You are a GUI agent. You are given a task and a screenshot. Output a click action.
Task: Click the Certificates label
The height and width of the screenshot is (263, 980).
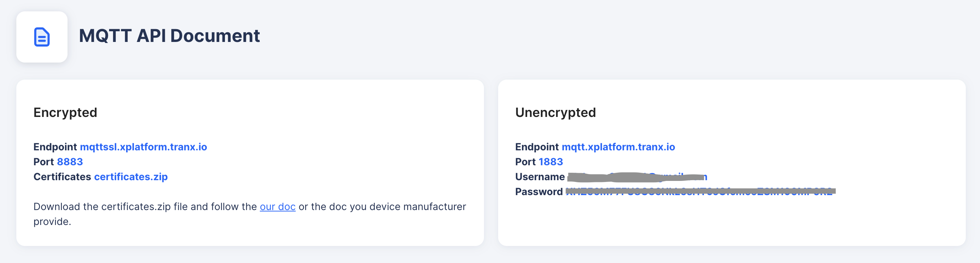coord(63,177)
